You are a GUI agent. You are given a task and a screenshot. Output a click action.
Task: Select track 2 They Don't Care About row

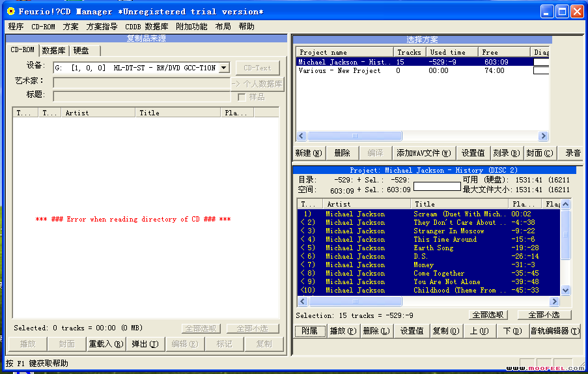coord(428,222)
